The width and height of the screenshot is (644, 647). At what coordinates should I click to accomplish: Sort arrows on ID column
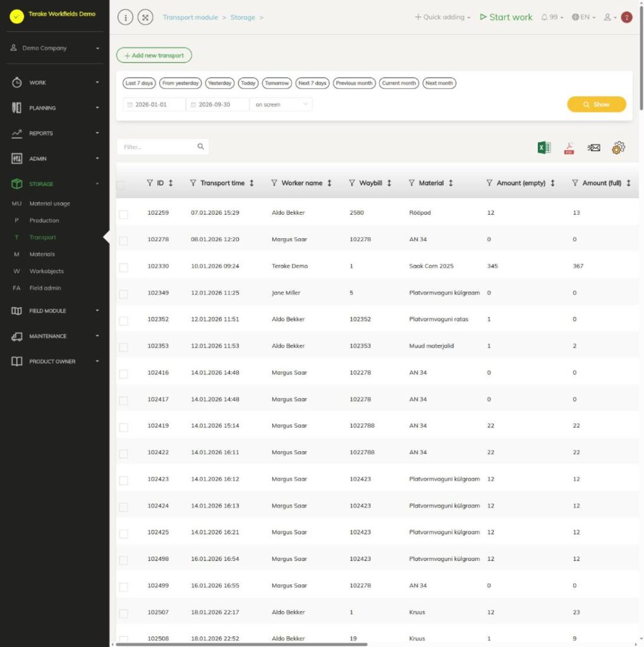click(171, 183)
